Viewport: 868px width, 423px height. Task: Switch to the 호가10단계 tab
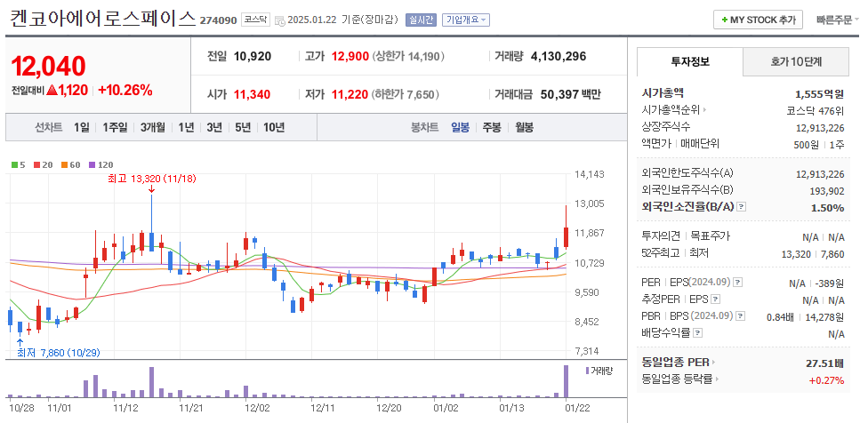[796, 61]
